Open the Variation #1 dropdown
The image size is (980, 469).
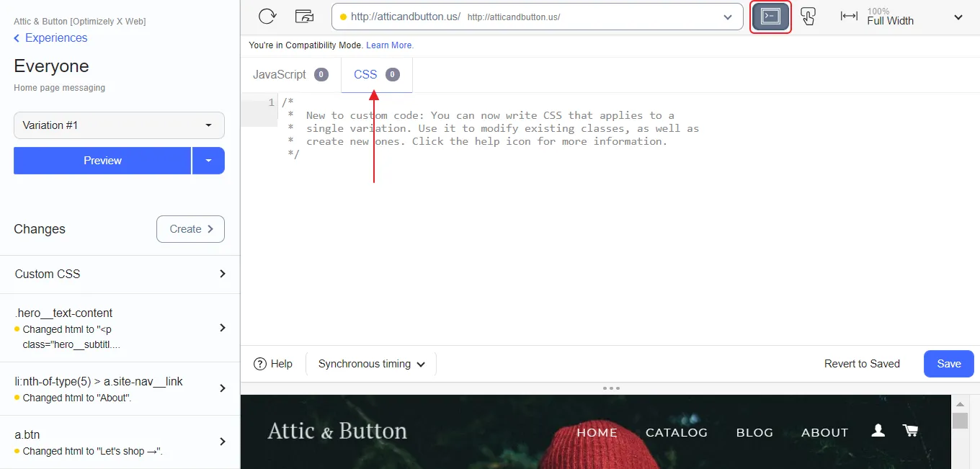(119, 125)
